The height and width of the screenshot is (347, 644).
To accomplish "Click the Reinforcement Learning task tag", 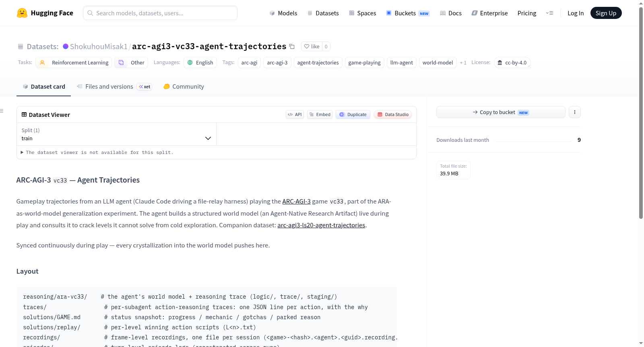I will point(74,62).
